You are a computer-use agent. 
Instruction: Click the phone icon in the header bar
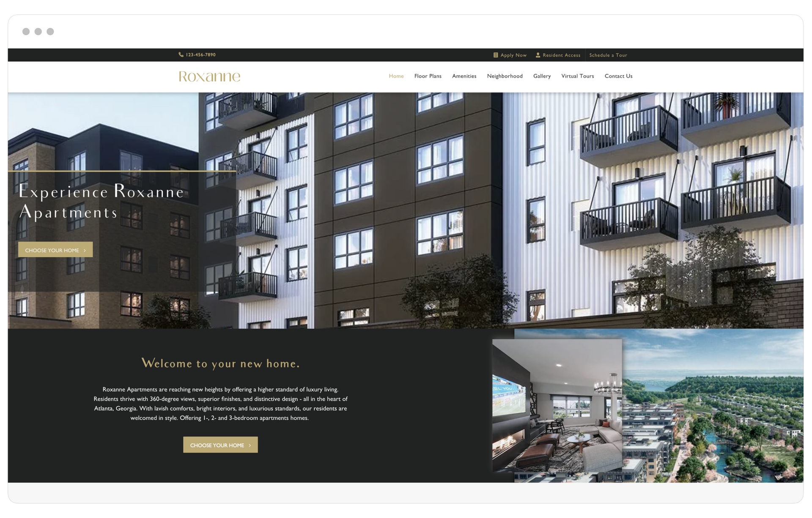pyautogui.click(x=181, y=55)
